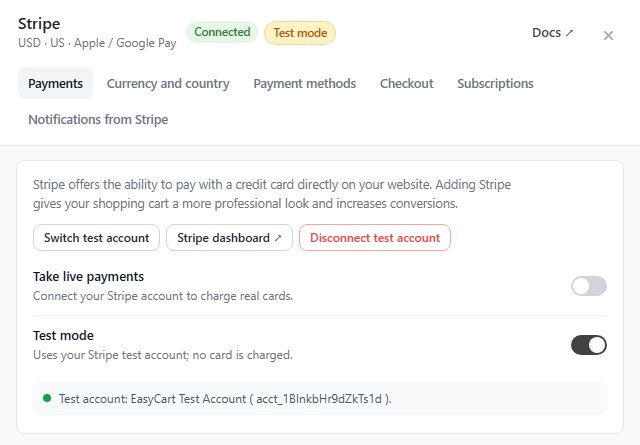Open the Payment methods tab
640x445 pixels.
click(x=304, y=83)
